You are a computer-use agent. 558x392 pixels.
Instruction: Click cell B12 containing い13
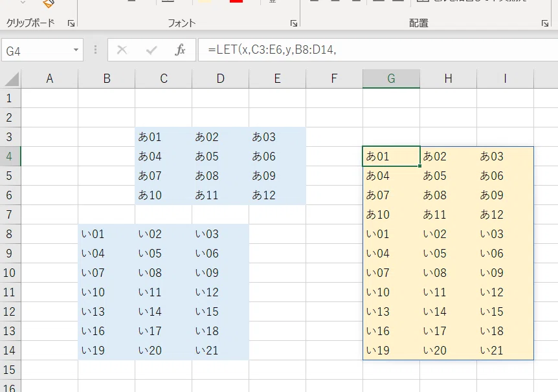107,312
